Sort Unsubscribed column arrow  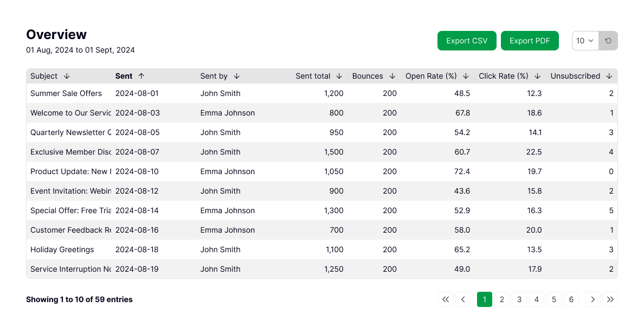click(x=609, y=76)
